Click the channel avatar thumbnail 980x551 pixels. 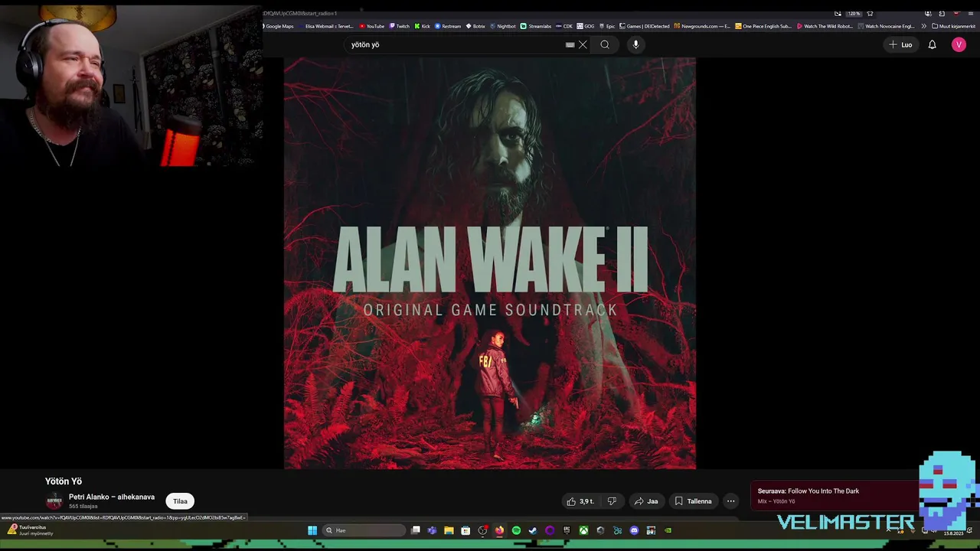[x=54, y=501]
